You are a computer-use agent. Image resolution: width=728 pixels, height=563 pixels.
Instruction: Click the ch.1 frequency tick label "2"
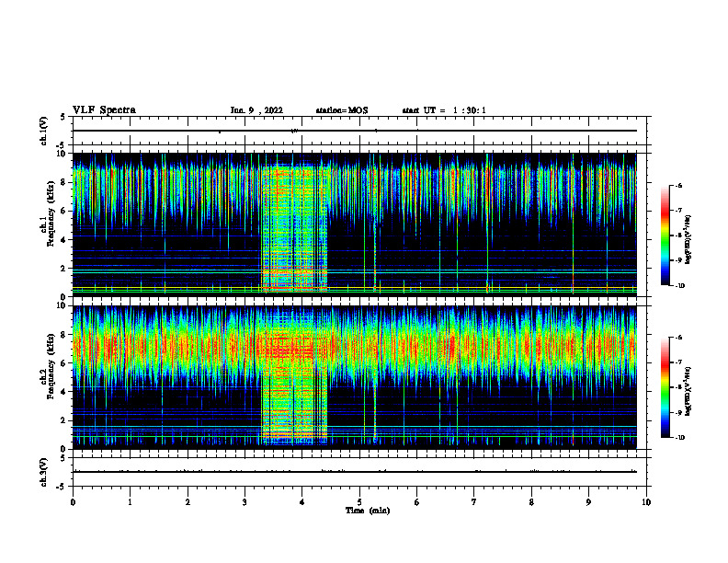63,269
